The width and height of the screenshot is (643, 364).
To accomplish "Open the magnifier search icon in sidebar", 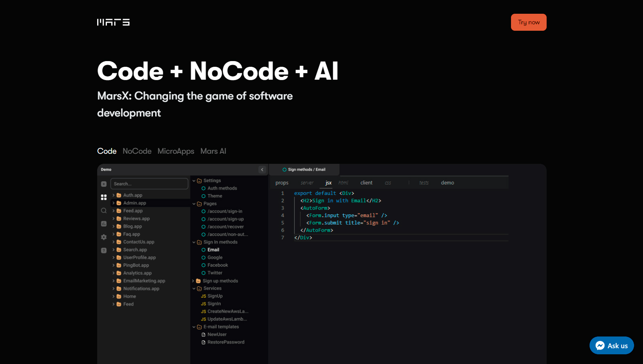I will click(104, 211).
